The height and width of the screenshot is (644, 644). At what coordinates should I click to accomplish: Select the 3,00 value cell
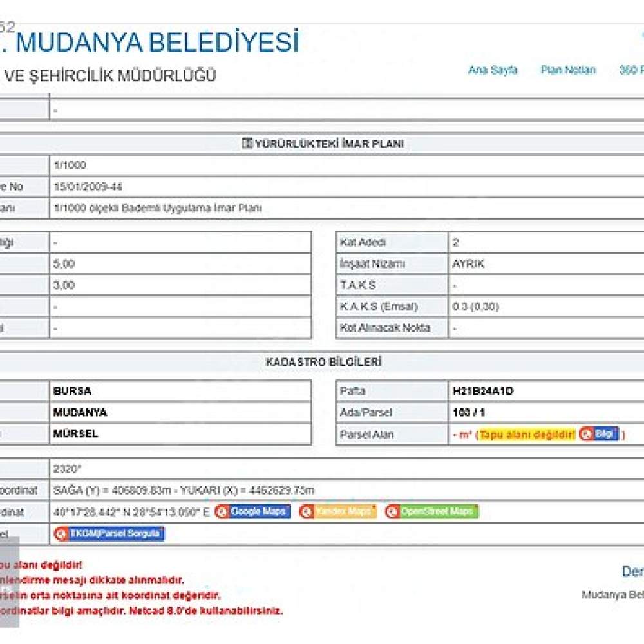click(x=180, y=285)
